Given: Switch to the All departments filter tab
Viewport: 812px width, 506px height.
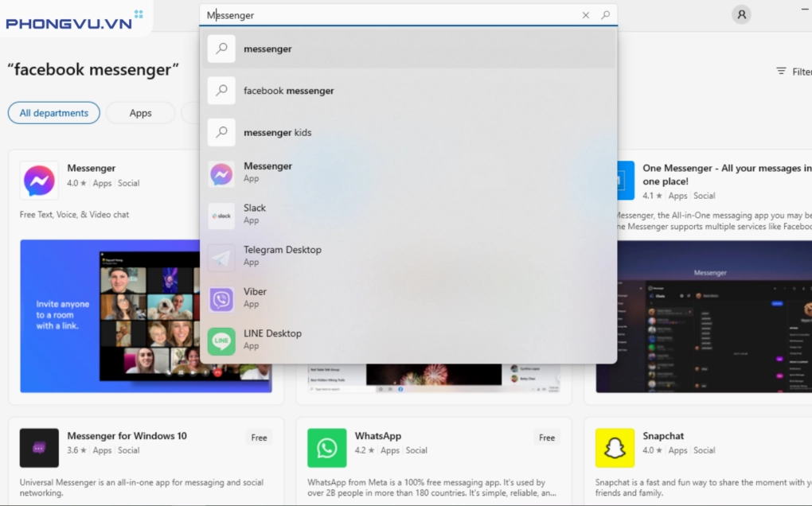Looking at the screenshot, I should tap(54, 113).
